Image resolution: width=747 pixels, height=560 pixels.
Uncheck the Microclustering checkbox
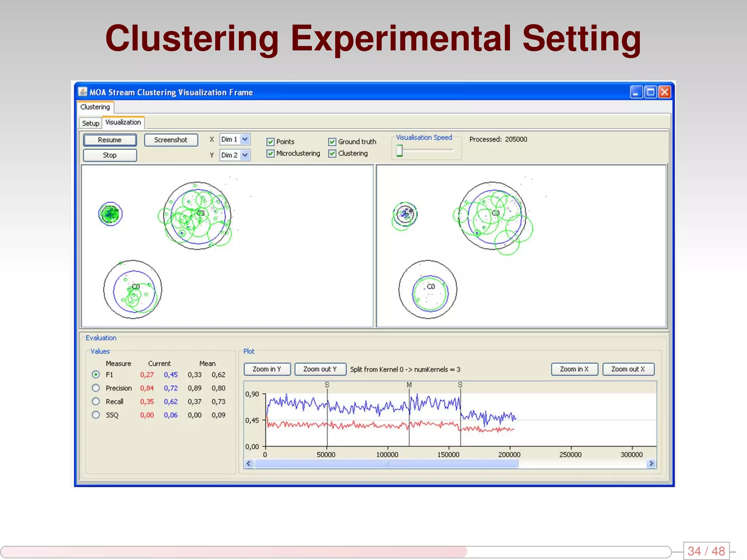270,153
